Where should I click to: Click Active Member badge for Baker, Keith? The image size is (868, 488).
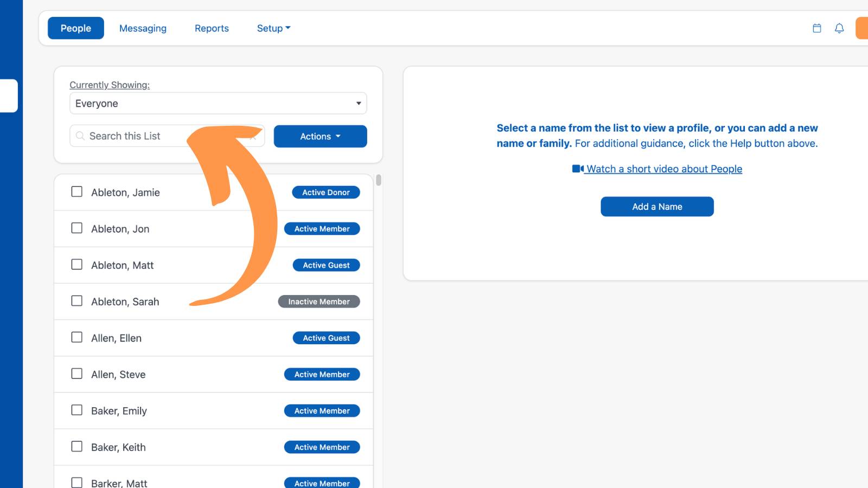pyautogui.click(x=322, y=447)
